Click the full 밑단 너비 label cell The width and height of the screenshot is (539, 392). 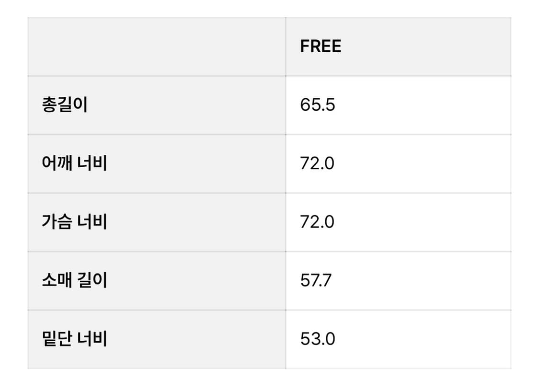[157, 339]
